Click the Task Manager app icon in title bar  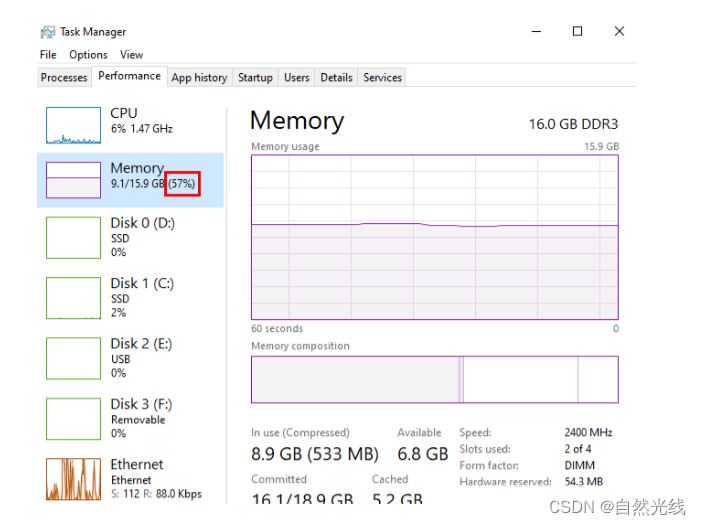pos(48,32)
